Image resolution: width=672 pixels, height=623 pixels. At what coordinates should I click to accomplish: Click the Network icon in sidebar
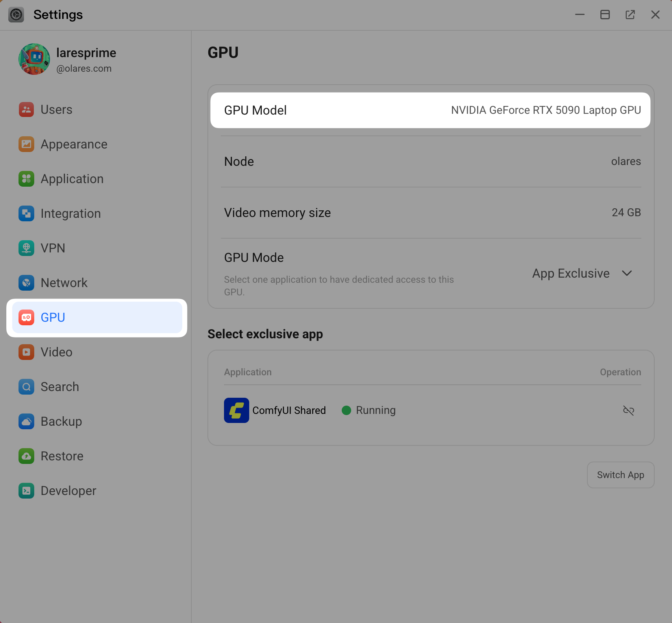coord(26,283)
